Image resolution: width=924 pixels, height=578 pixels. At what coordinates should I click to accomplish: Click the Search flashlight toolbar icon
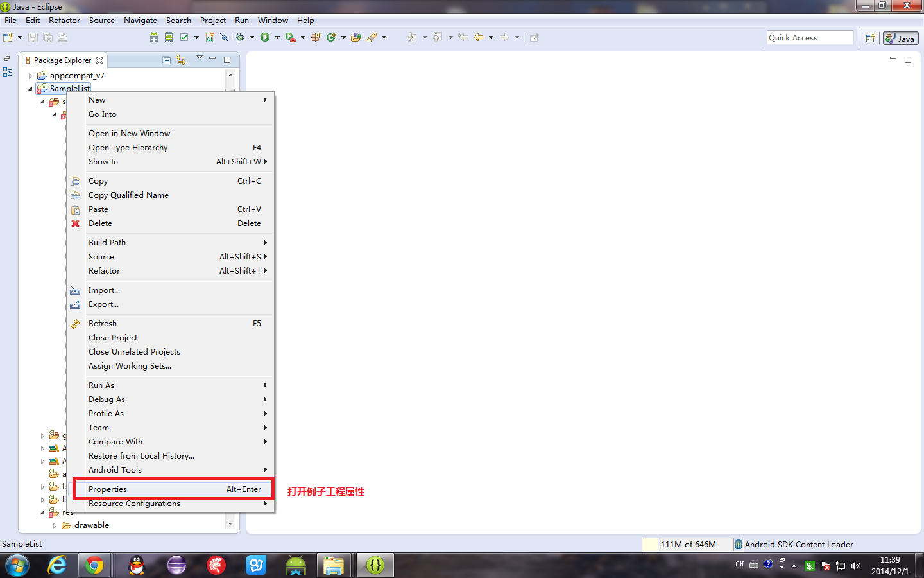click(x=372, y=37)
